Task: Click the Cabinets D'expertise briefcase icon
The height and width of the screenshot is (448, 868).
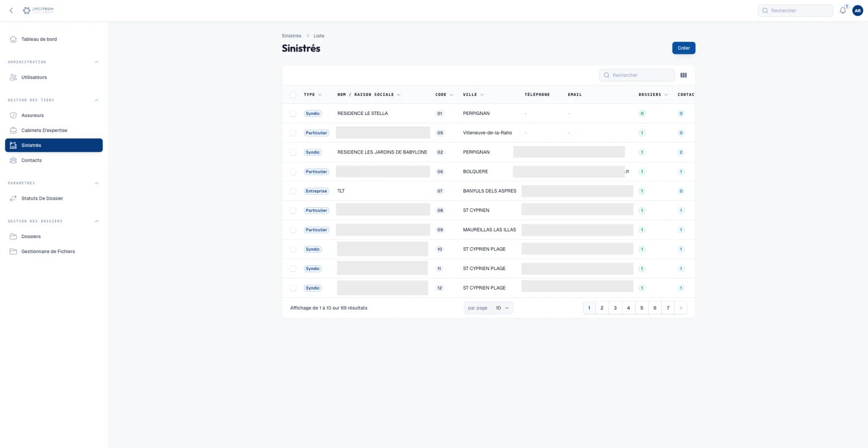Action: [14, 130]
